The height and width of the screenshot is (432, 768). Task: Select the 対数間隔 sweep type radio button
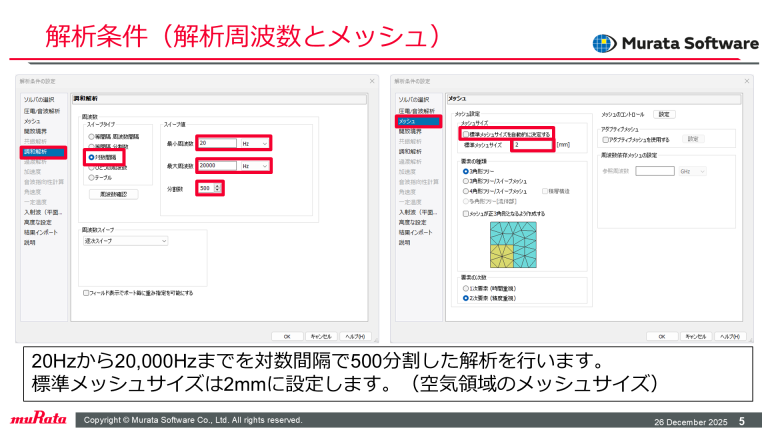click(x=91, y=156)
